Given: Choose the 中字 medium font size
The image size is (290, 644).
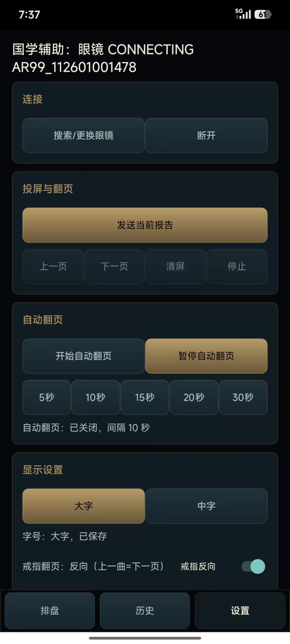Looking at the screenshot, I should (206, 506).
